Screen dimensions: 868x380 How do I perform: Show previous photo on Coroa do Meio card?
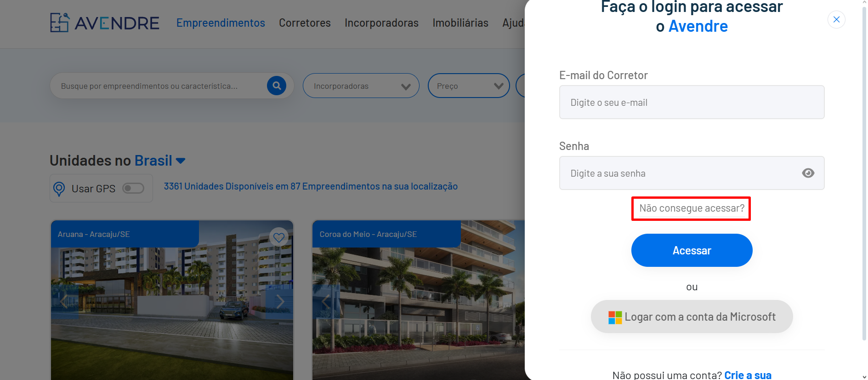point(326,302)
